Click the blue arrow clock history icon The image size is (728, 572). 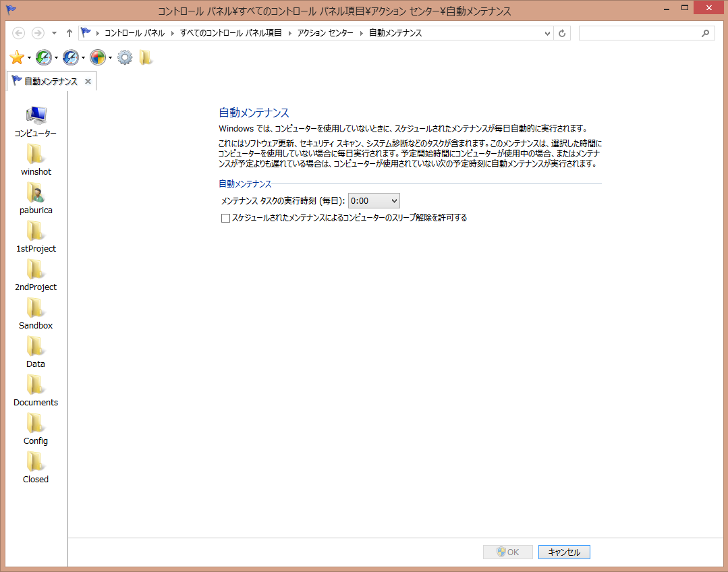click(71, 58)
